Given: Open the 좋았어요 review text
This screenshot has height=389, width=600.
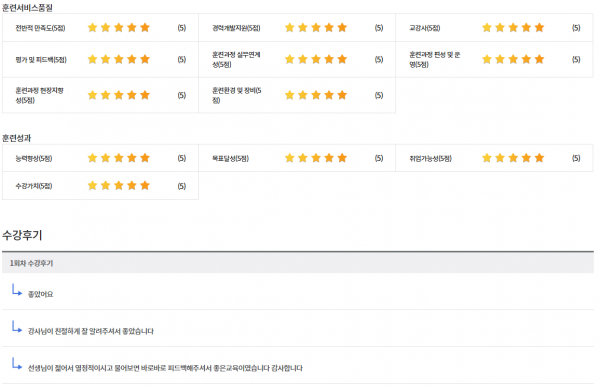Looking at the screenshot, I should point(41,294).
